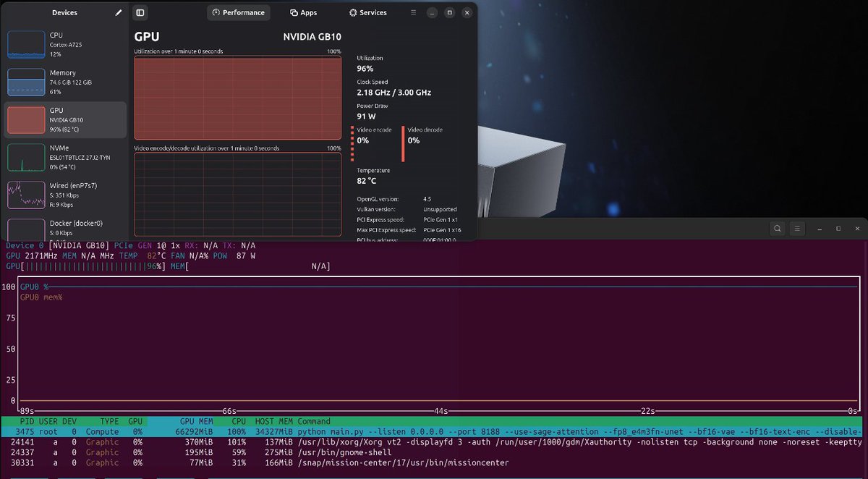This screenshot has width=868, height=479.
Task: Toggle the sidebar panel icon
Action: pyautogui.click(x=140, y=12)
